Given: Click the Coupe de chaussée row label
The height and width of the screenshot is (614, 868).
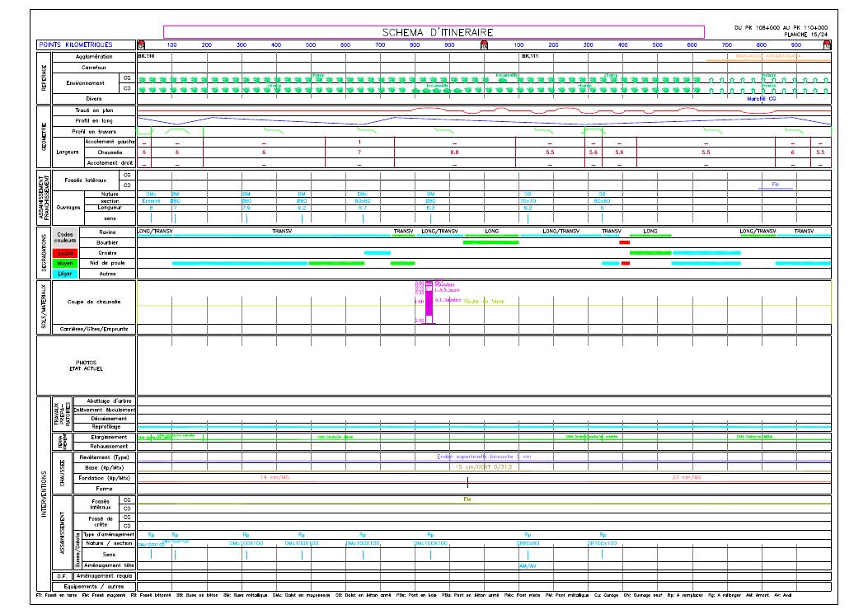Looking at the screenshot, I should [94, 302].
